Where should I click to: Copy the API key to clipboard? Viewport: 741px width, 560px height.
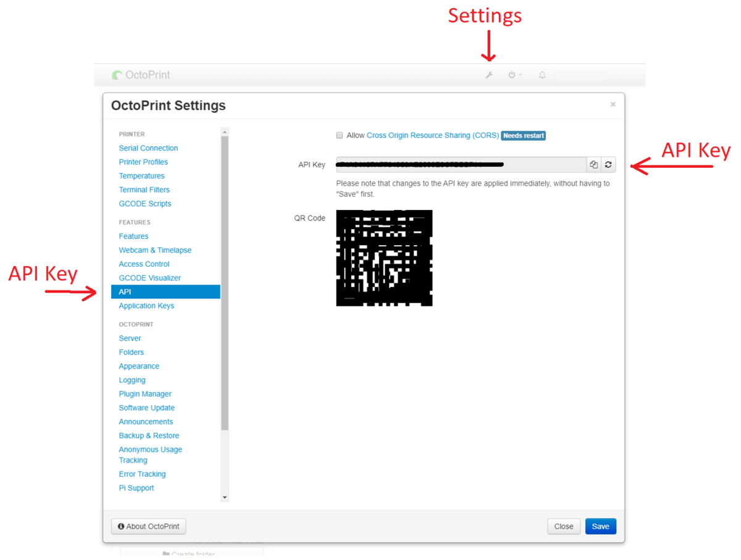pyautogui.click(x=593, y=164)
